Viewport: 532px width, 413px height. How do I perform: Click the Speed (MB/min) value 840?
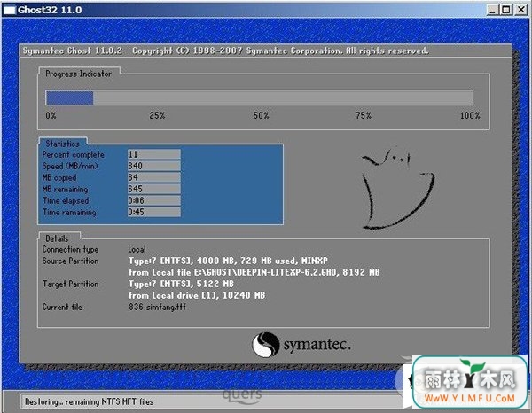(154, 166)
